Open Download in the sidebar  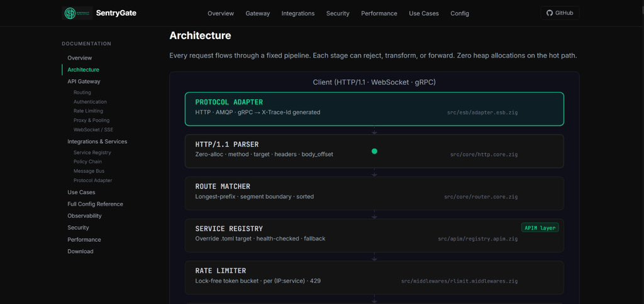tap(80, 251)
